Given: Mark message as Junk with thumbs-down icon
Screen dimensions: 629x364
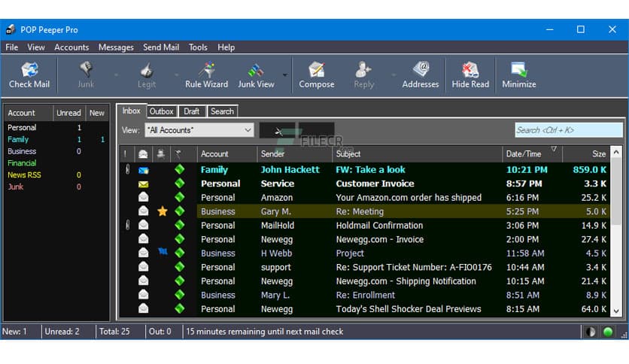Looking at the screenshot, I should (x=86, y=75).
